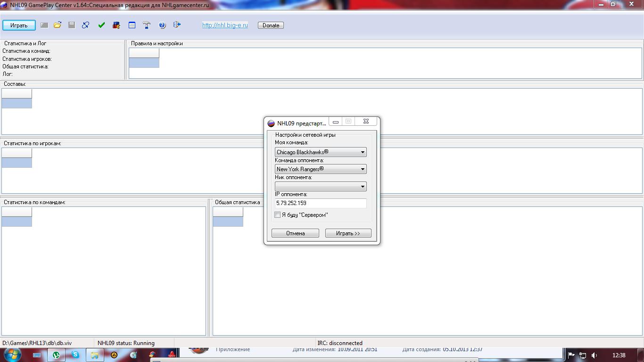This screenshot has width=644, height=362.
Task: Click the green checkmark toolbar icon
Action: 101,25
